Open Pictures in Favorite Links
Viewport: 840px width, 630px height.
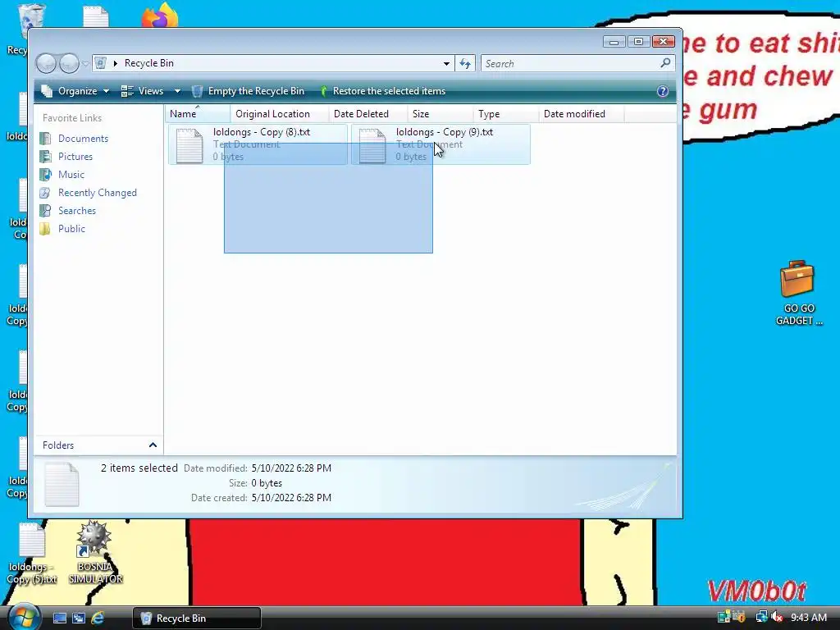(75, 157)
